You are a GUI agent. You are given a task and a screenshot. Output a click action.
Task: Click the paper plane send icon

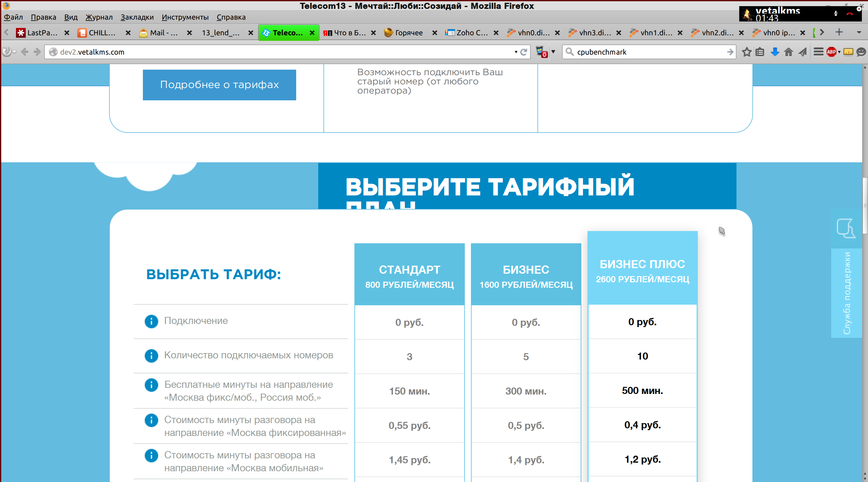pos(803,52)
